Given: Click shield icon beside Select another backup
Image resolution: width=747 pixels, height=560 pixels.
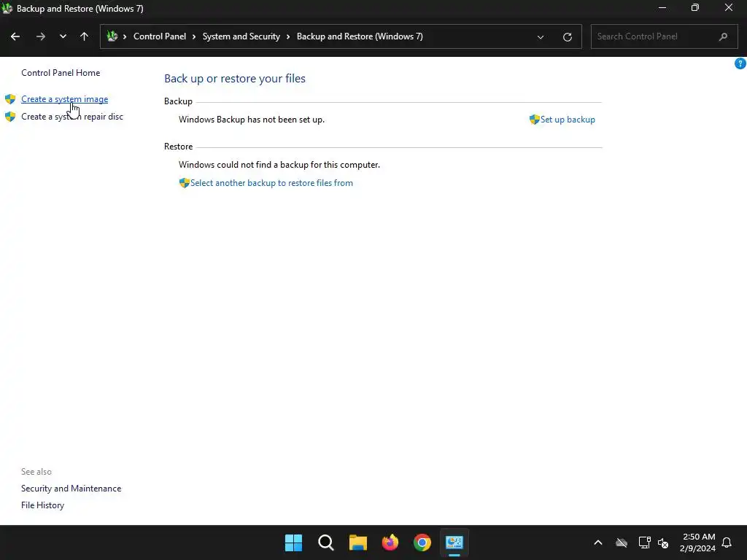Looking at the screenshot, I should point(185,183).
